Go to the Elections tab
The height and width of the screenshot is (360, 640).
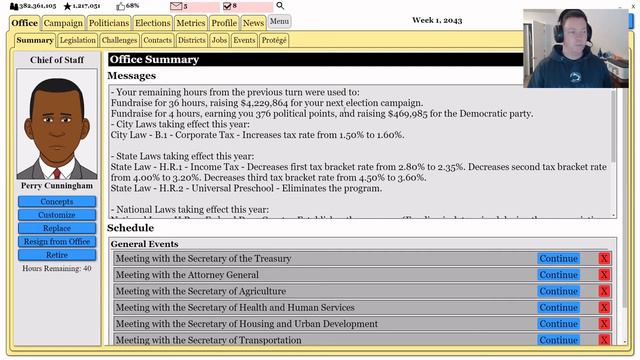(152, 23)
